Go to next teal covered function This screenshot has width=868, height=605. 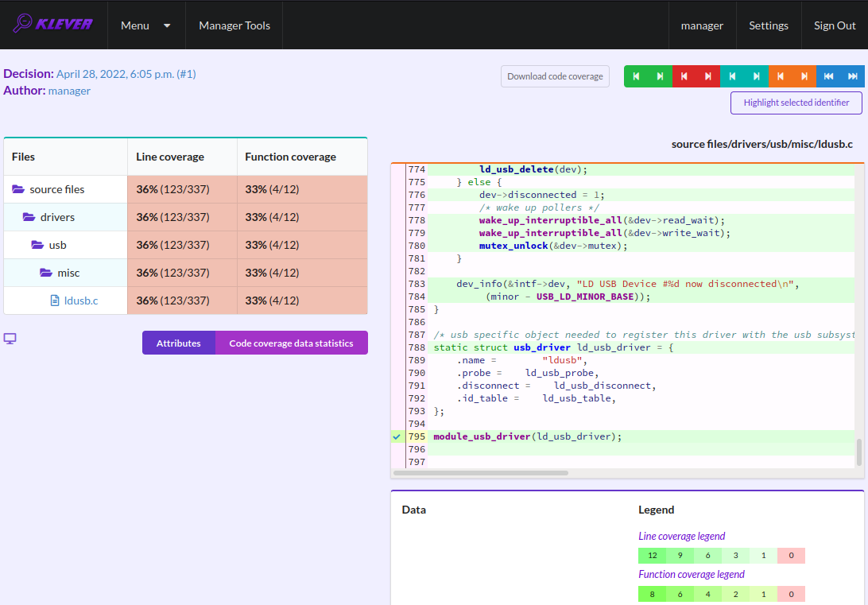pyautogui.click(x=756, y=76)
